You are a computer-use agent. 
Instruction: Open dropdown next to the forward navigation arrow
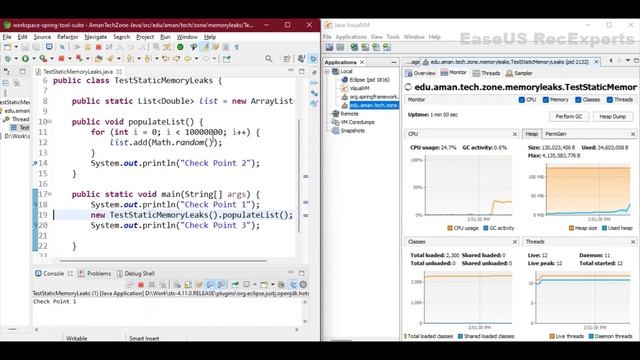pyautogui.click(x=214, y=59)
